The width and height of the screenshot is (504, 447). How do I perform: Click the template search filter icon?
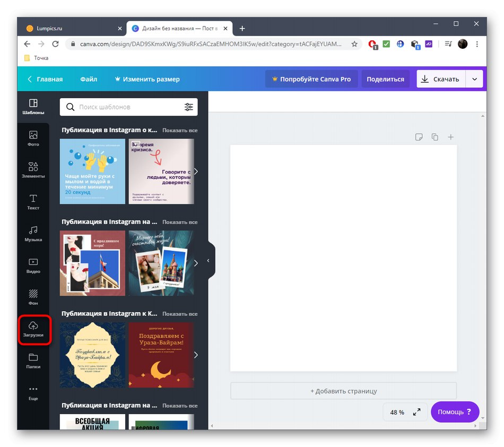point(189,107)
